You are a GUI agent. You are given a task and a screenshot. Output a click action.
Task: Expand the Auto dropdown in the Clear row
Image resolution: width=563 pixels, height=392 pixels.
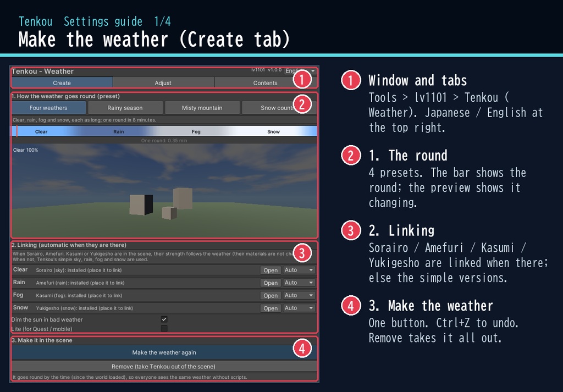point(299,270)
